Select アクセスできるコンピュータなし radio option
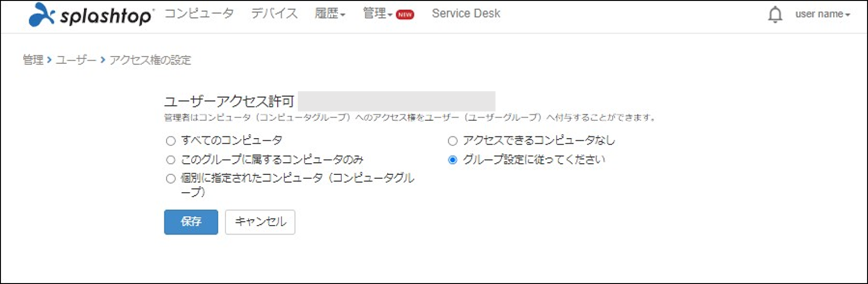Image resolution: width=868 pixels, height=284 pixels. pos(452,141)
